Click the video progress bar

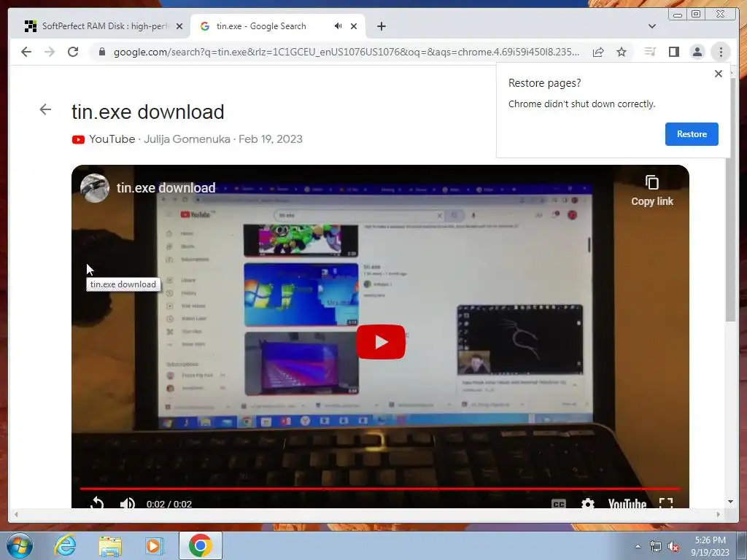(x=380, y=489)
